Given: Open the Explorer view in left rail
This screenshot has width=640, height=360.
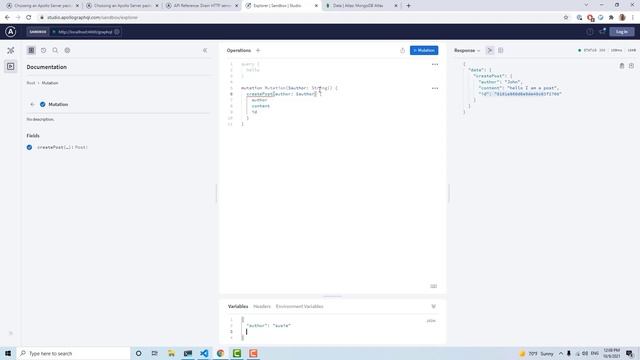Looking at the screenshot, I should [x=11, y=66].
